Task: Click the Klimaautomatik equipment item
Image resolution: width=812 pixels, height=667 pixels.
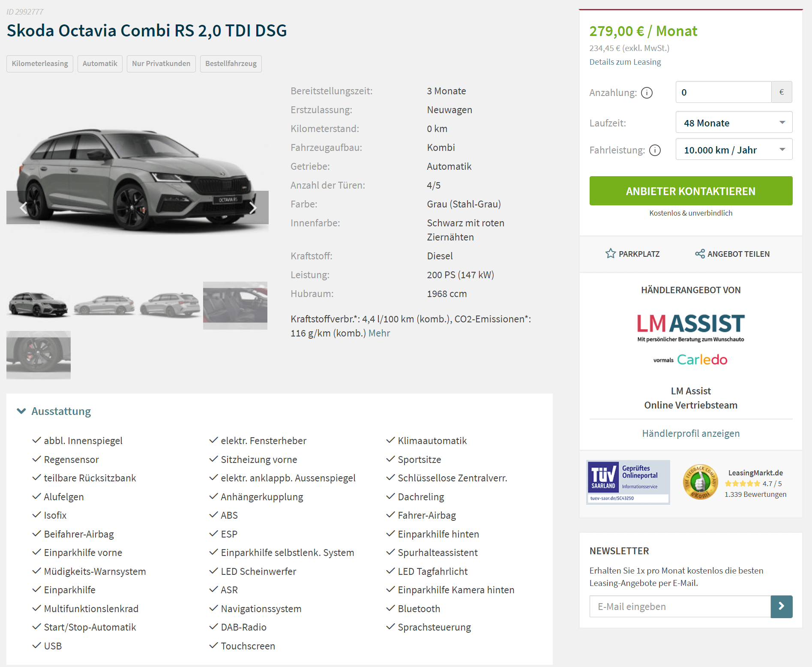Action: pyautogui.click(x=432, y=441)
